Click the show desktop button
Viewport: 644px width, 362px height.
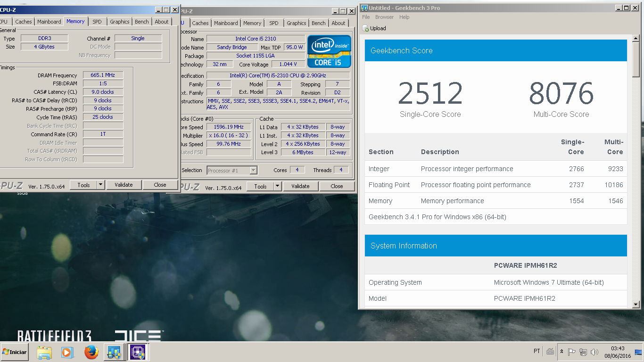pos(639,352)
